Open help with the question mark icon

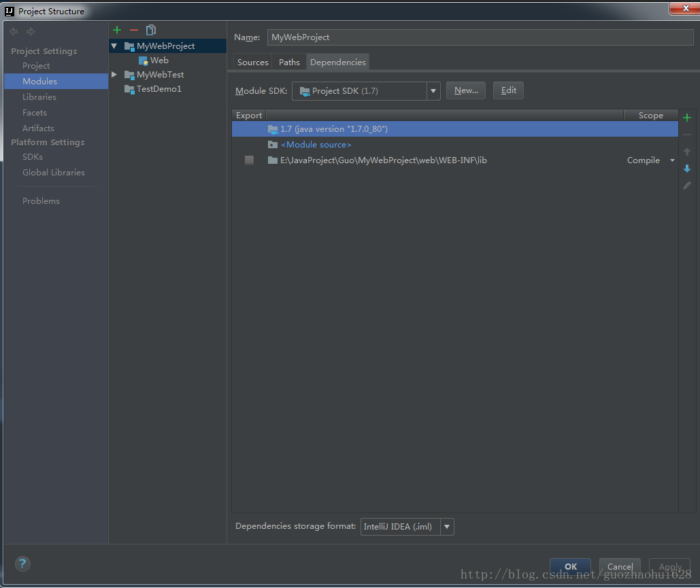point(22,564)
